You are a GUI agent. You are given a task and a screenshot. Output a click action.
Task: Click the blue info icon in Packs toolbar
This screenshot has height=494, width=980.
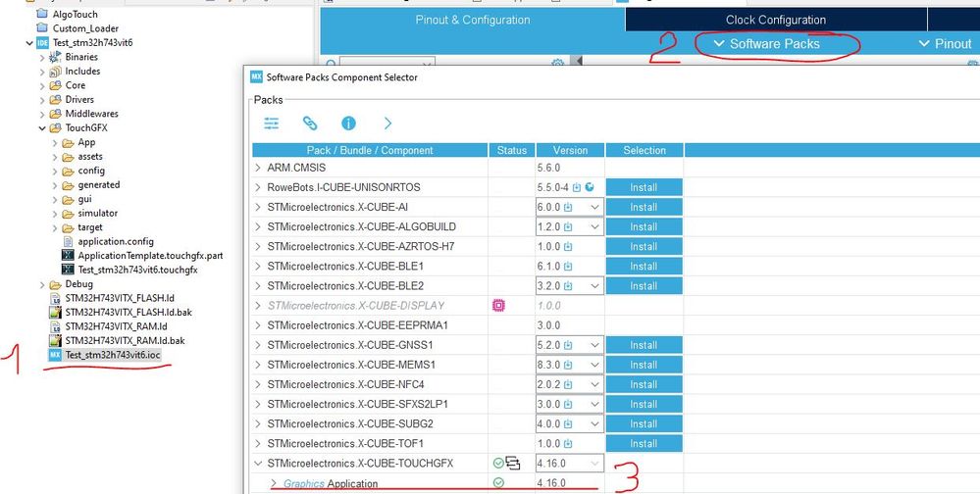pyautogui.click(x=349, y=123)
